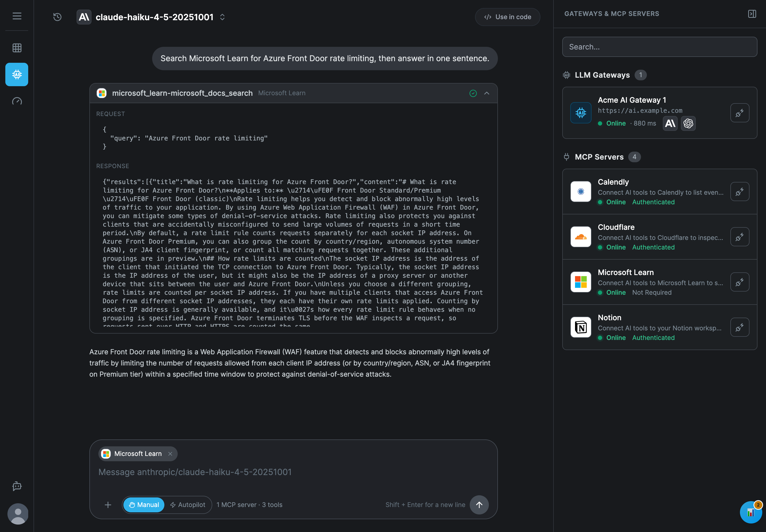Click the Use in code button
The image size is (766, 532).
click(507, 17)
